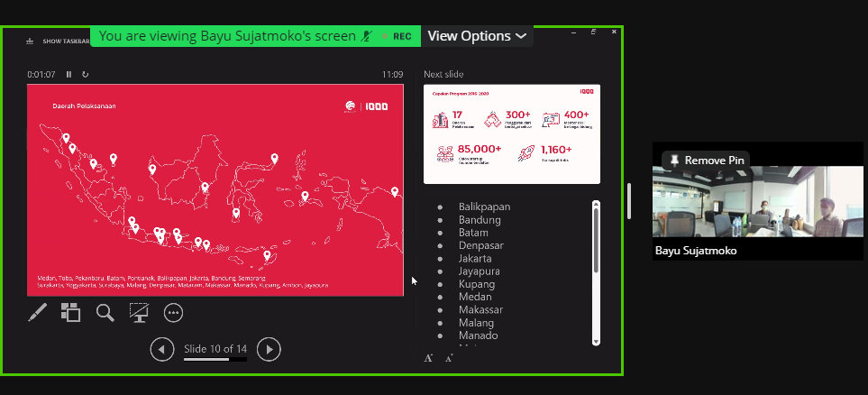Click the slide progress bar
Screen dimensions: 868x395
coord(215,360)
